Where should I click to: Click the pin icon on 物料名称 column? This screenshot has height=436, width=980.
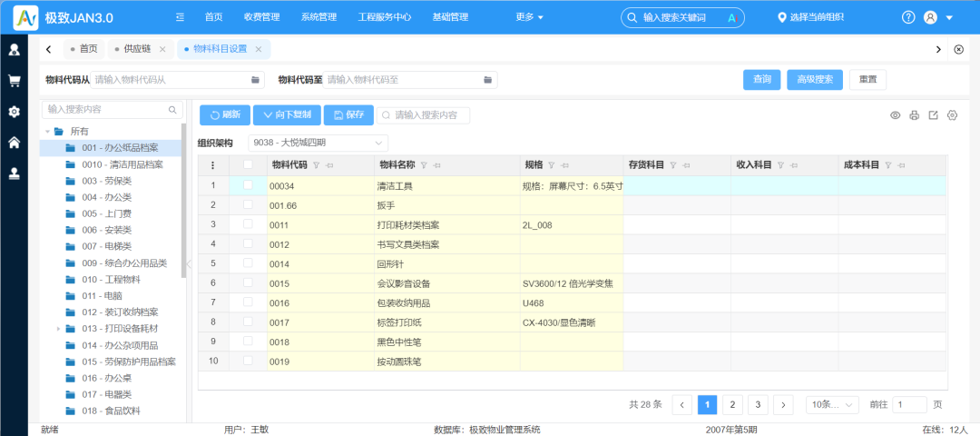click(436, 165)
